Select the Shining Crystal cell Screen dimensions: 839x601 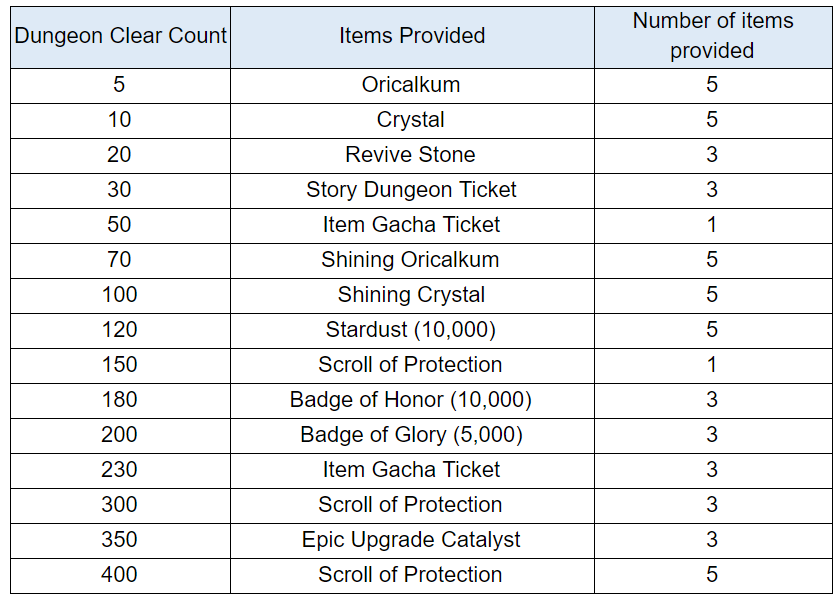(x=411, y=295)
